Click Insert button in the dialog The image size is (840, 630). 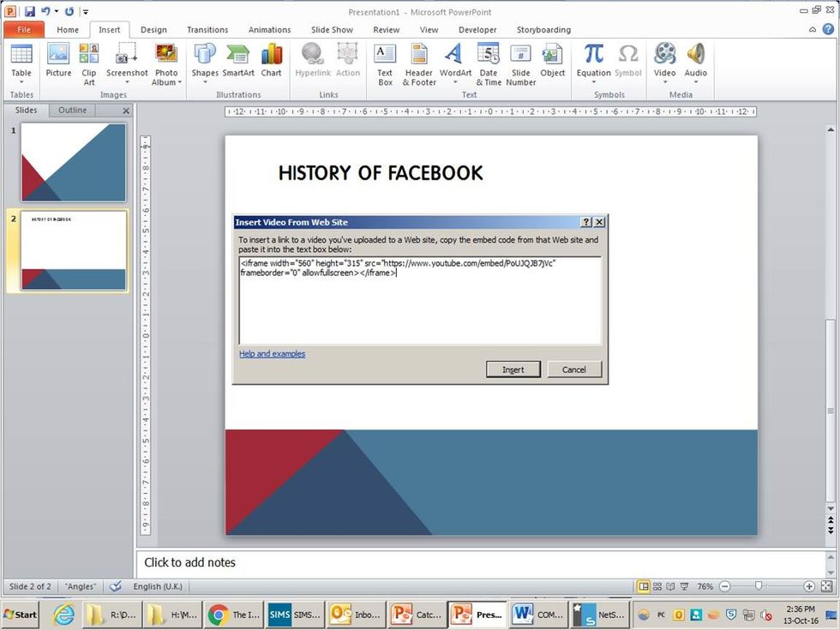pyautogui.click(x=513, y=369)
